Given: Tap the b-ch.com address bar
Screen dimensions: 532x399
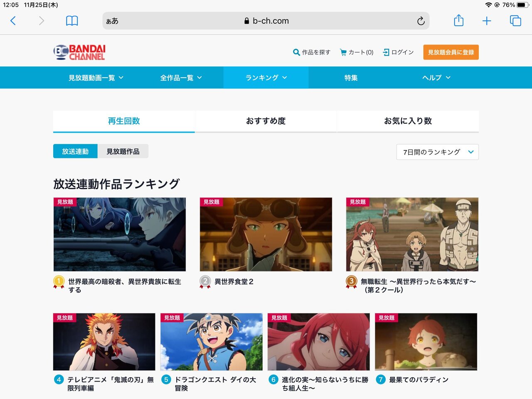Looking at the screenshot, I should (266, 21).
